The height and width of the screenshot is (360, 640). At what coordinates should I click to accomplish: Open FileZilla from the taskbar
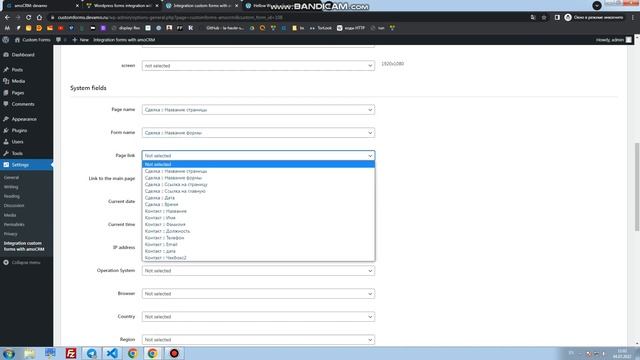pos(71,353)
